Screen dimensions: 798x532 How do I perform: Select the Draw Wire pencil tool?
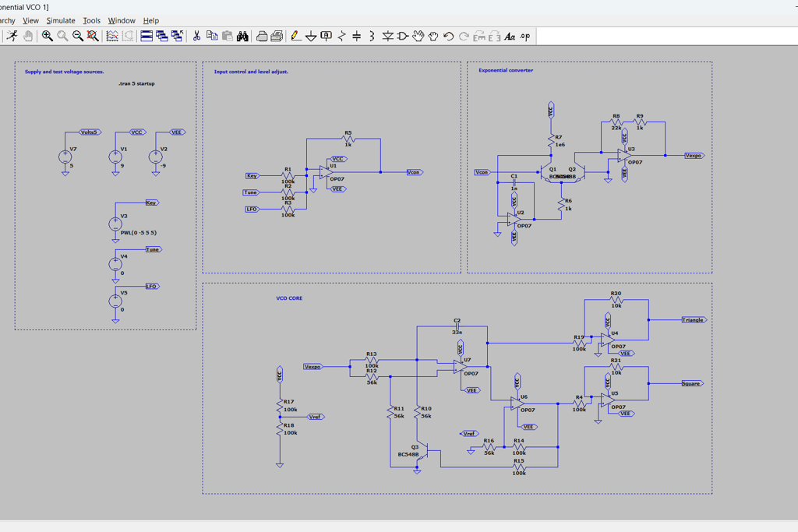click(x=295, y=36)
